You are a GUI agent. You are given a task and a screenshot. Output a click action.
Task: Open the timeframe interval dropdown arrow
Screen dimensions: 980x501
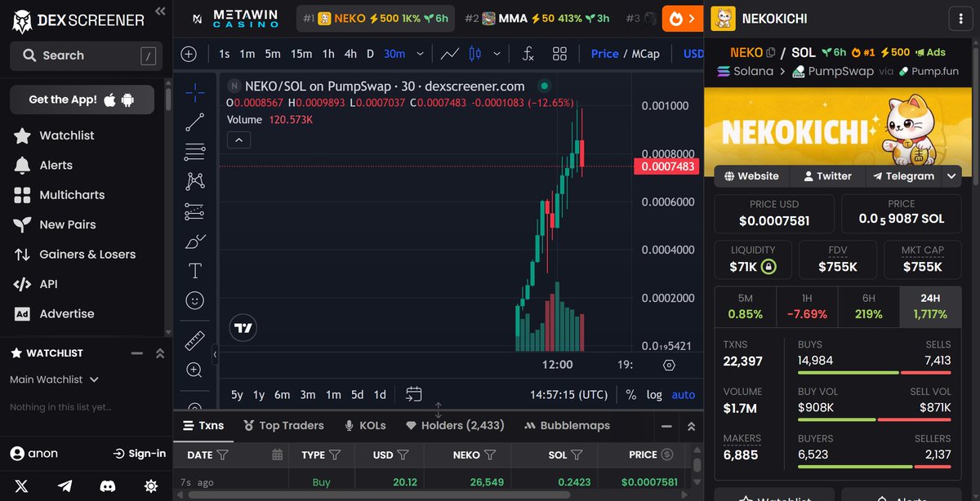(x=420, y=54)
